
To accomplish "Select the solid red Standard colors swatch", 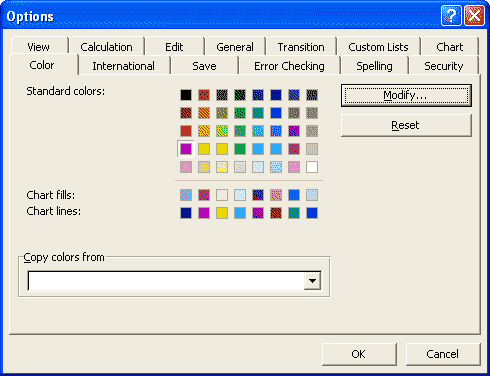I will click(186, 131).
